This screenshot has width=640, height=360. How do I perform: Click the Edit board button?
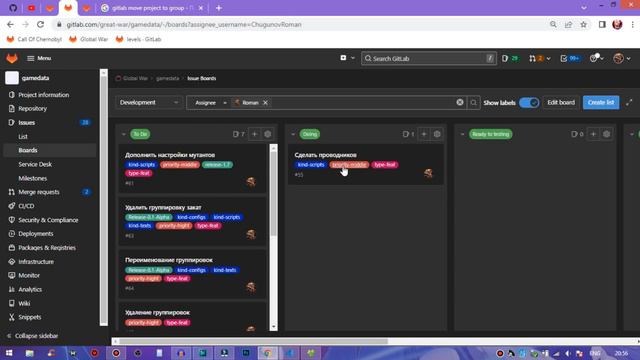coord(561,102)
